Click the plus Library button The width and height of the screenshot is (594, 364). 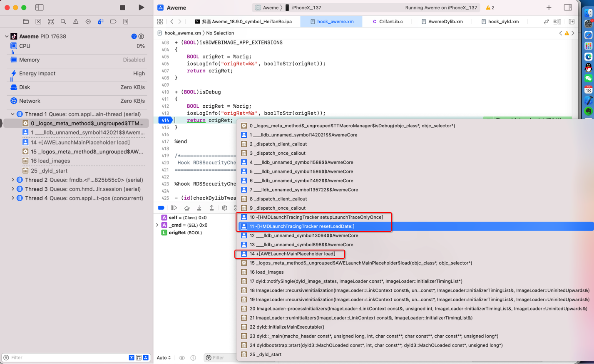(549, 7)
